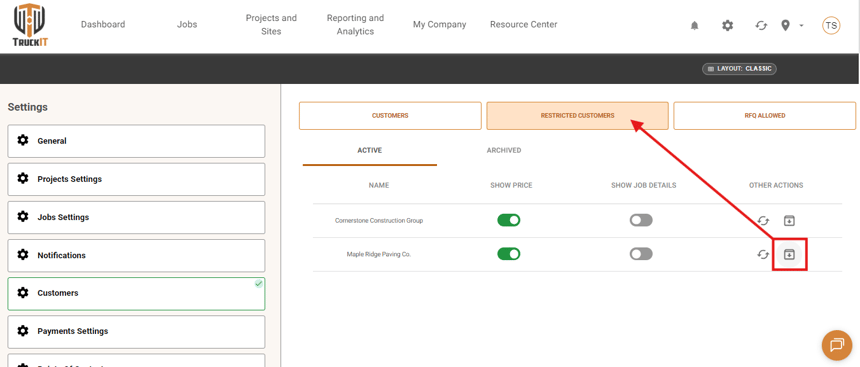Click the TruckIT logo

point(30,25)
